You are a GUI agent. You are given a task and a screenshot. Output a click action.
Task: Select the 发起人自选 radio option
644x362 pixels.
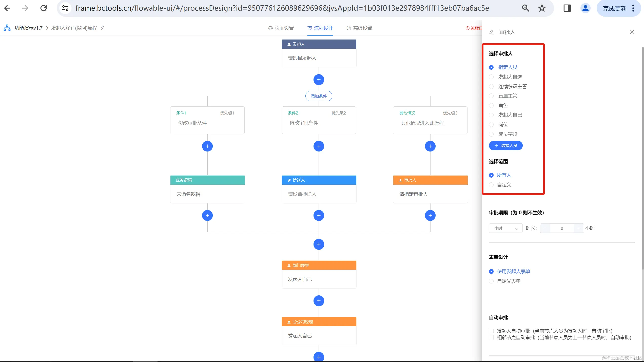(x=491, y=77)
